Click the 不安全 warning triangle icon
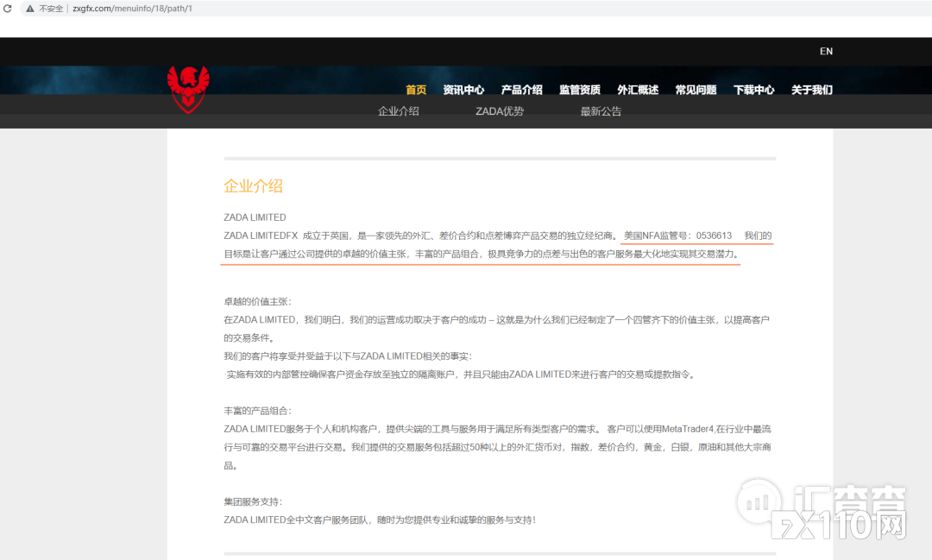Screen dimensions: 932x560 click(28, 9)
